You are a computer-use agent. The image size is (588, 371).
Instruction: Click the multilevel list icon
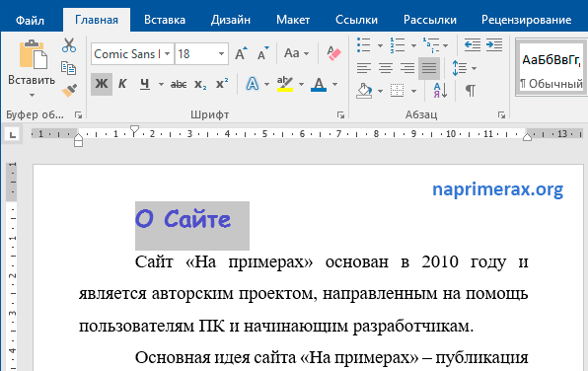point(430,45)
